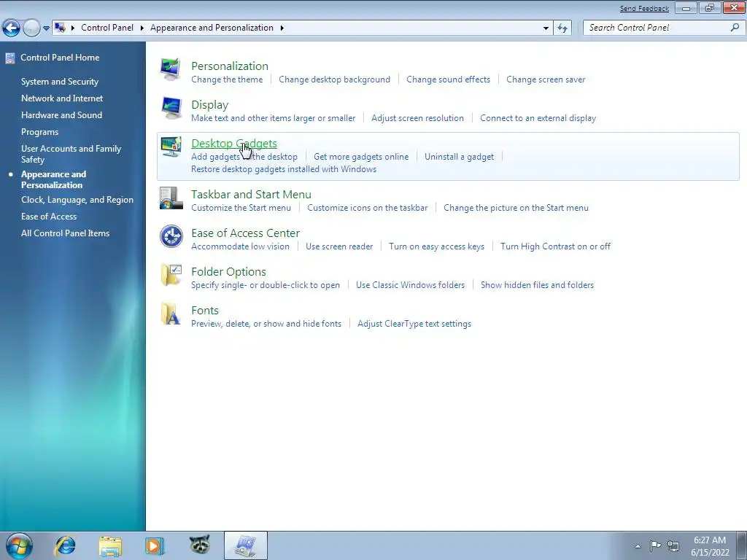Open the clock and date in taskbar

710,546
